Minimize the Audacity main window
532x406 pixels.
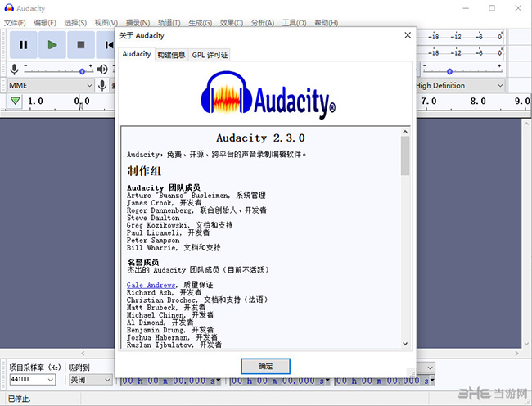pos(466,8)
